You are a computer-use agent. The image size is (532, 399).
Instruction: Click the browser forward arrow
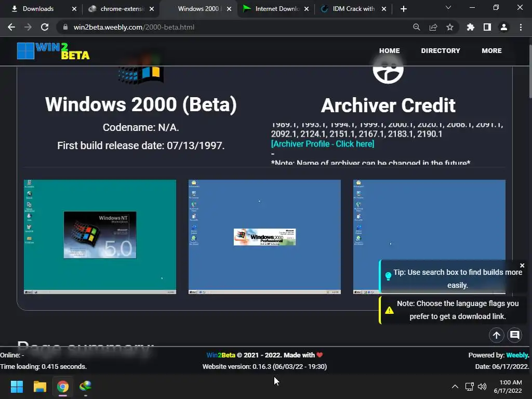pos(28,27)
